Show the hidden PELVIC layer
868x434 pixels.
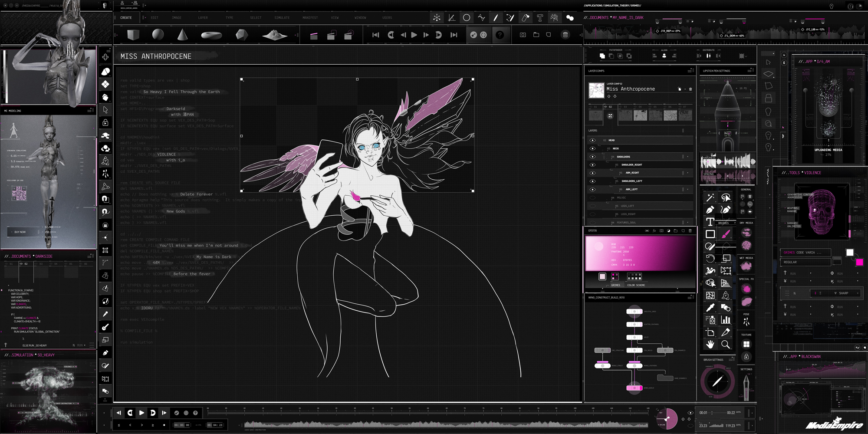coord(592,197)
